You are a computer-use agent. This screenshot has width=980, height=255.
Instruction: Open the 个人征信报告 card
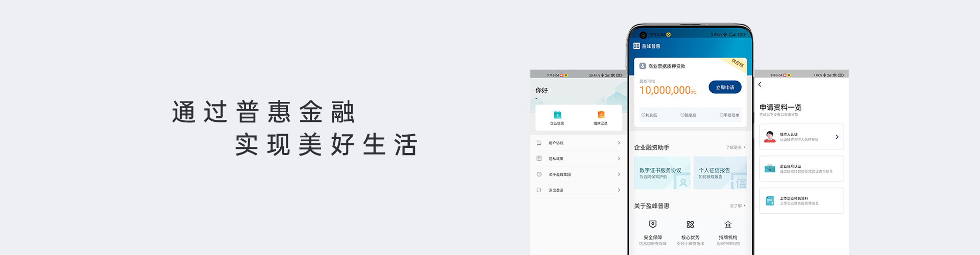[720, 173]
